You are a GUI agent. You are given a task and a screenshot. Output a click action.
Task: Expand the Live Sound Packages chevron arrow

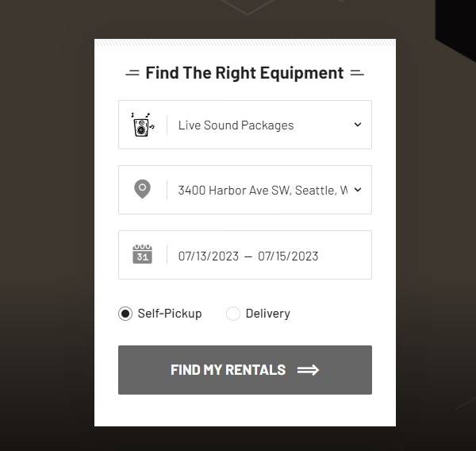point(357,125)
